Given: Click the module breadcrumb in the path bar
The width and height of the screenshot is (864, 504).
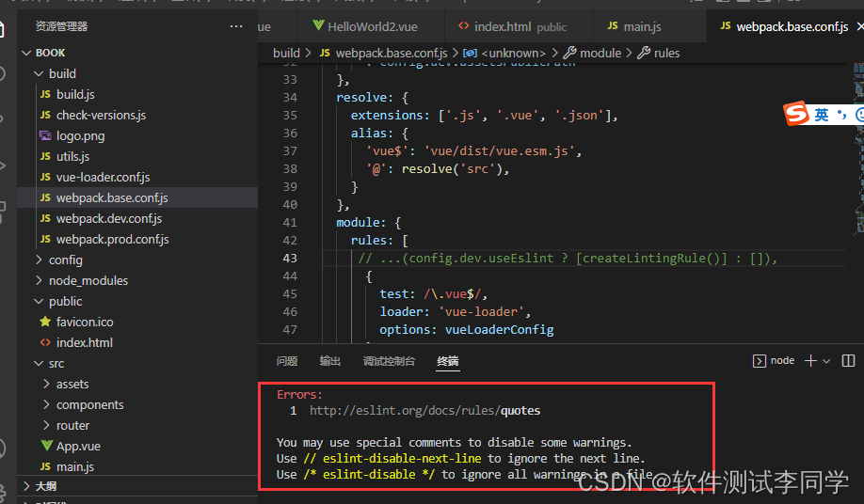Looking at the screenshot, I should tap(600, 54).
